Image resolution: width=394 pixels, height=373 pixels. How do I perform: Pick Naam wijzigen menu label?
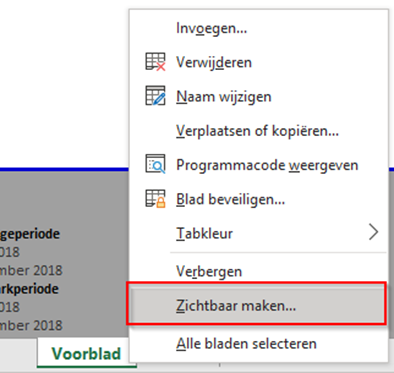point(224,97)
